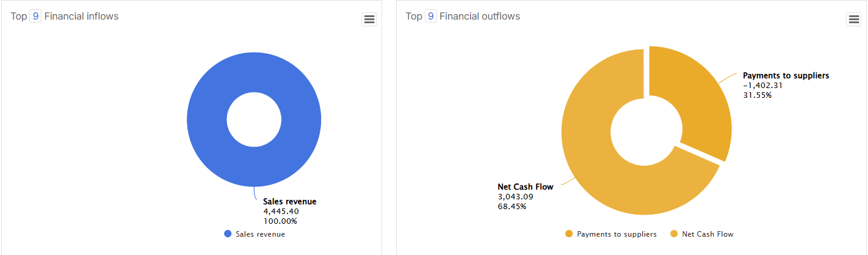868x255 pixels.
Task: Click the top count field for Financial outflows
Action: 431,17
